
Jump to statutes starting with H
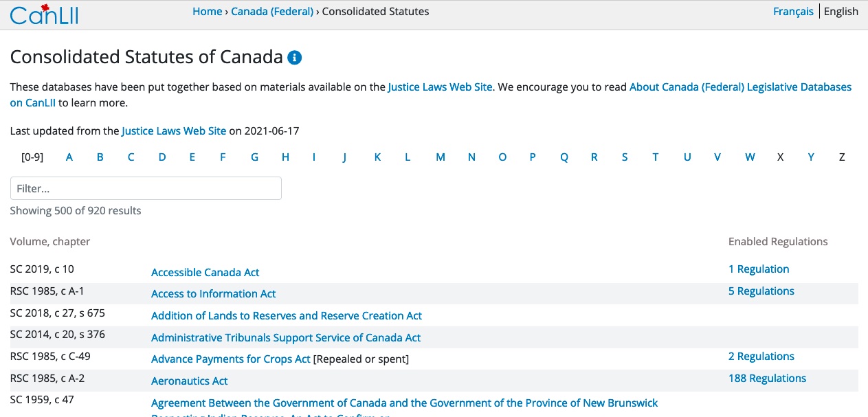[285, 157]
